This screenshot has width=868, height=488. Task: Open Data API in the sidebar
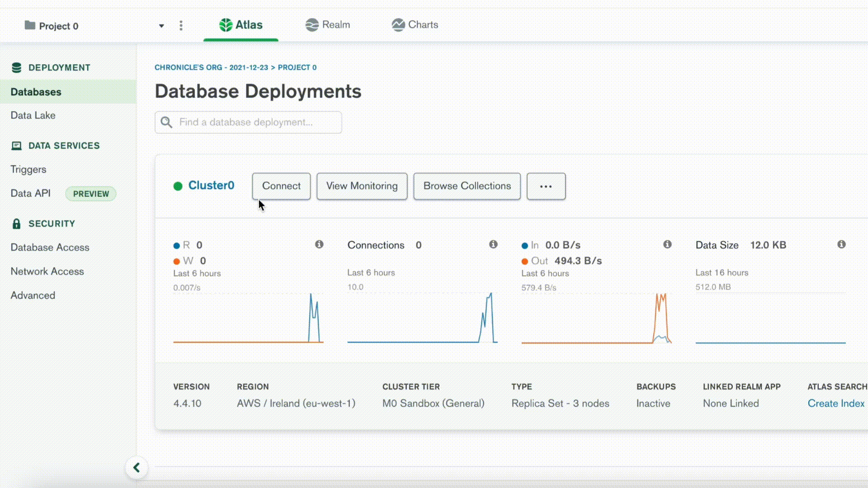click(x=30, y=193)
